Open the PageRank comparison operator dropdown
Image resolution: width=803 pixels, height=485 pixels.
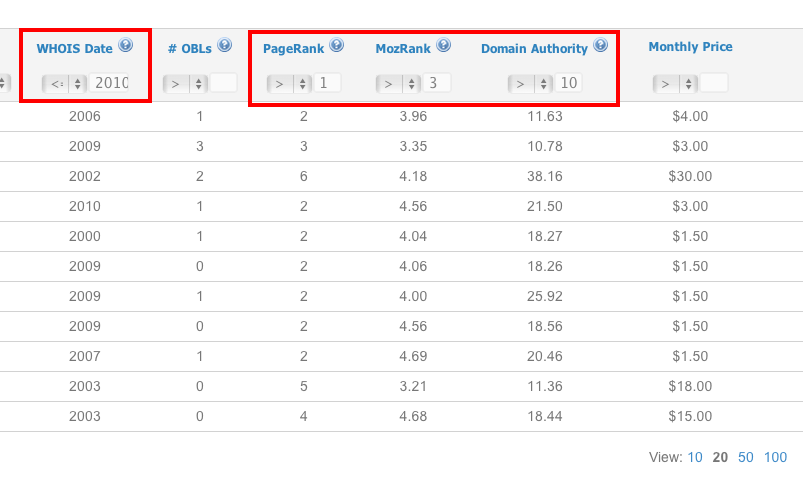click(x=290, y=84)
